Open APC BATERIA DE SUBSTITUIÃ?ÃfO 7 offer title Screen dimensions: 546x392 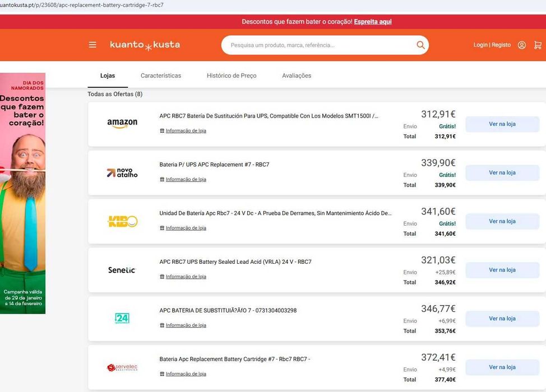click(x=228, y=310)
